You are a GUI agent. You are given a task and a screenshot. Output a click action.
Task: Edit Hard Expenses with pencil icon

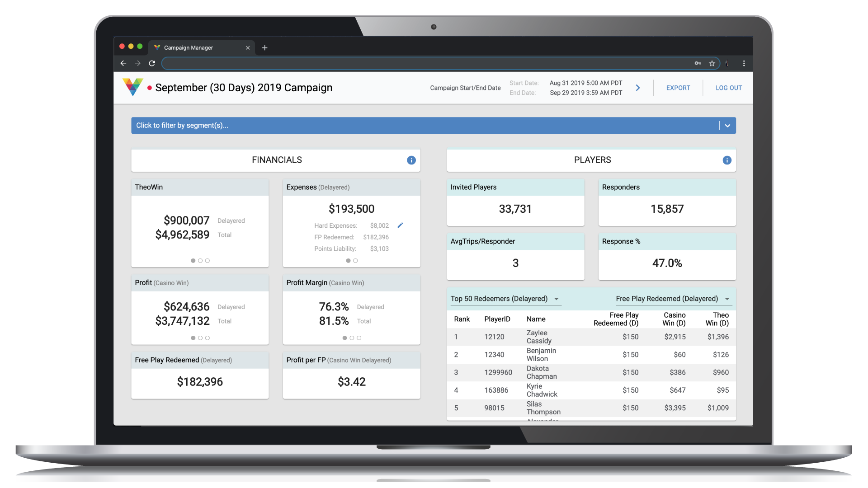400,225
